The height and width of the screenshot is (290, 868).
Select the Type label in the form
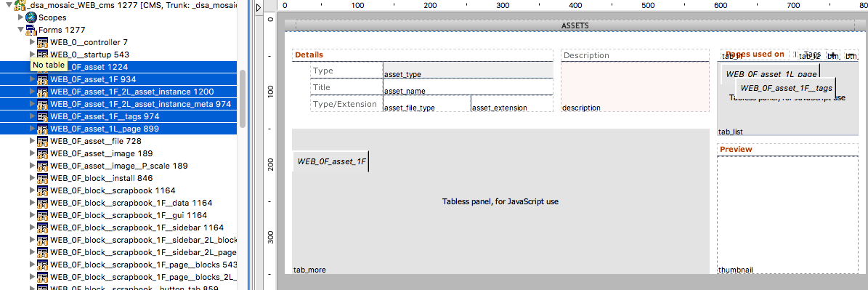pos(323,71)
